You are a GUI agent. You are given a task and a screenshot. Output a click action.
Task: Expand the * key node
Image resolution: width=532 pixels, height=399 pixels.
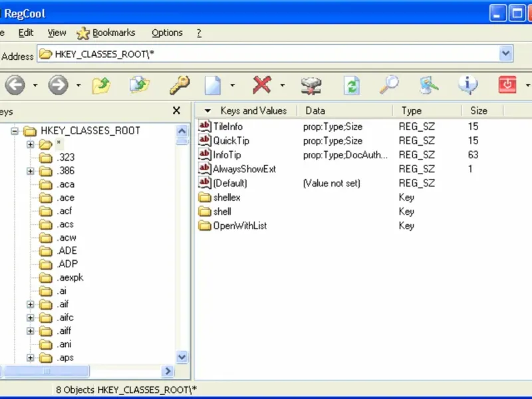(x=30, y=144)
